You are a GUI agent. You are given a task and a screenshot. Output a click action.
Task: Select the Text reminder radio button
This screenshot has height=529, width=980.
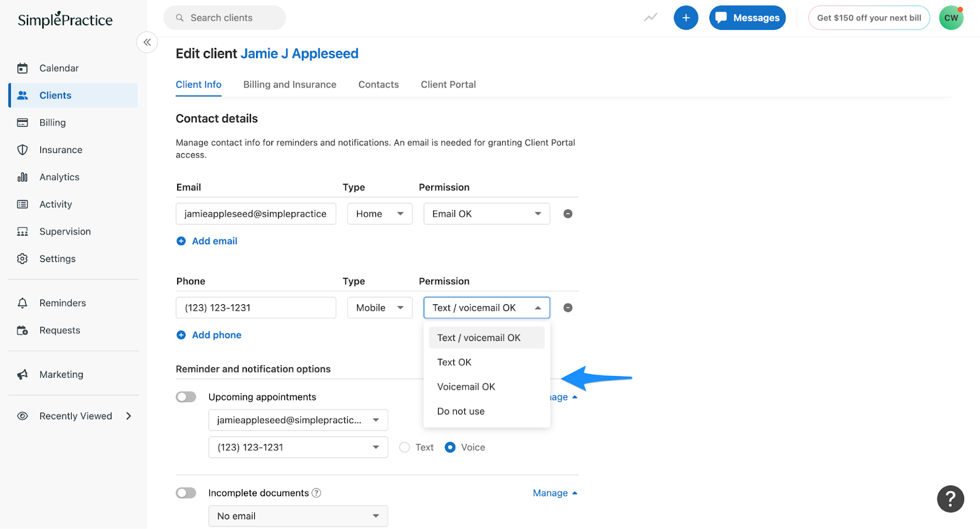click(x=405, y=448)
